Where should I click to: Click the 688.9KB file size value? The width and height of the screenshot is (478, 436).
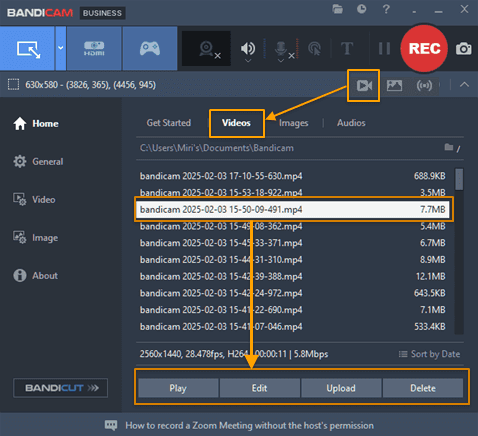point(429,176)
